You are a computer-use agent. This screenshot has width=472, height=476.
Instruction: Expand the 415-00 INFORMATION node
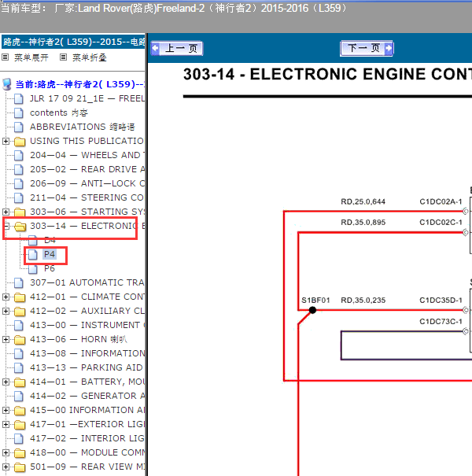point(6,411)
